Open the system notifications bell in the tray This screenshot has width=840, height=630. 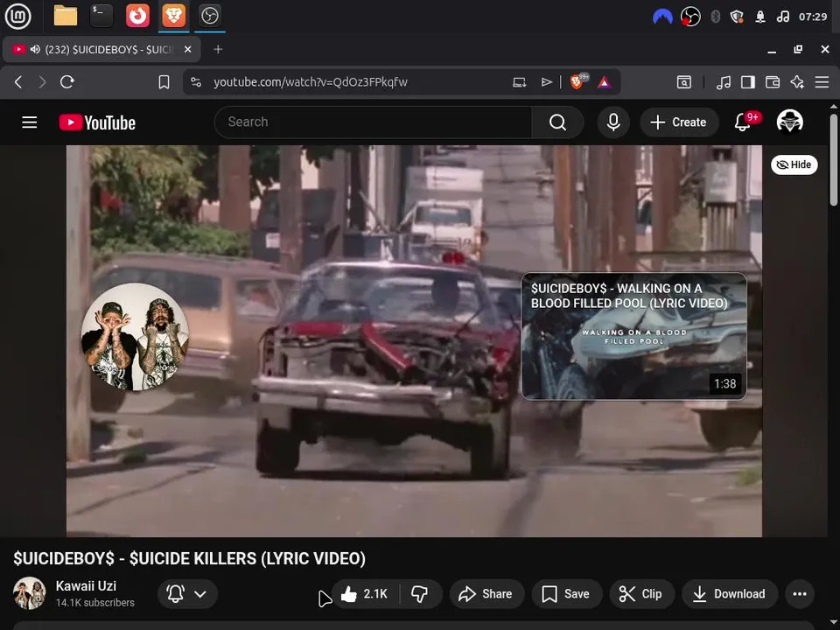click(x=760, y=17)
